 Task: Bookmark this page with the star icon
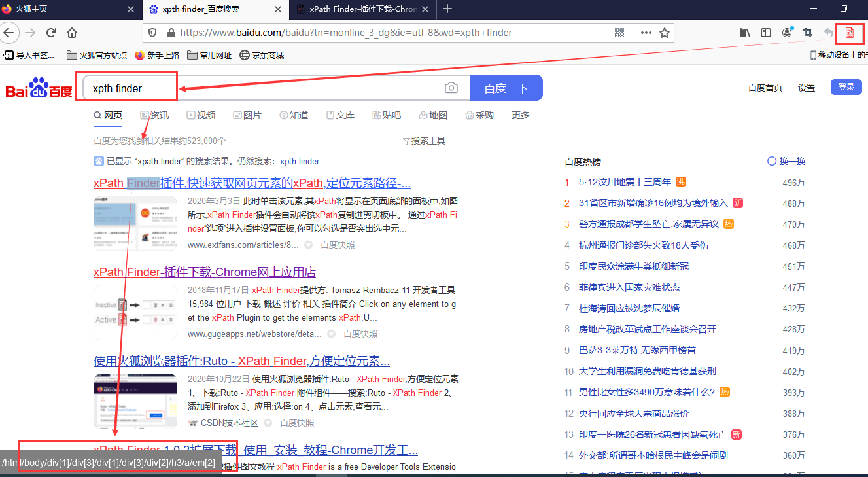click(x=665, y=33)
